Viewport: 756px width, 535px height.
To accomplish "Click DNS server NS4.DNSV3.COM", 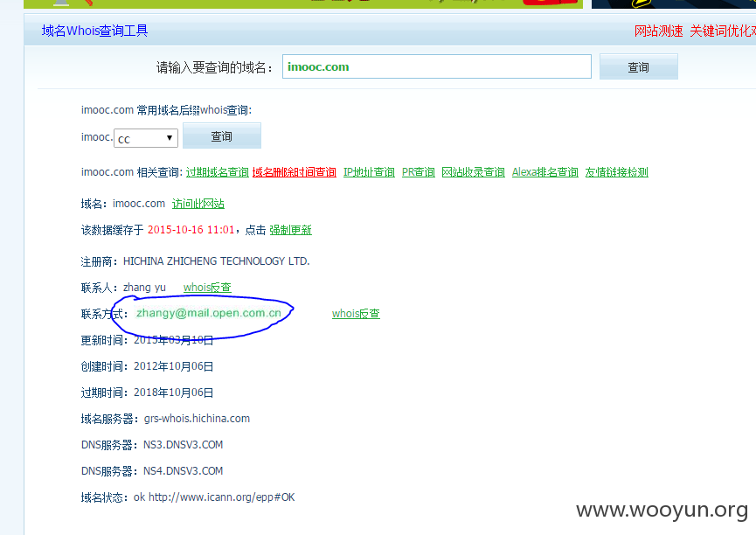I will pyautogui.click(x=184, y=470).
